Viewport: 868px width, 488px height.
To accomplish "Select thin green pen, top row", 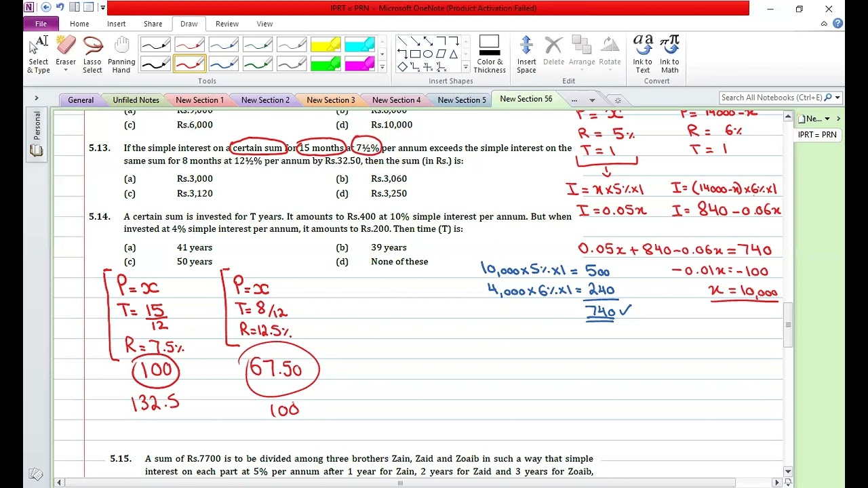I will tap(257, 45).
